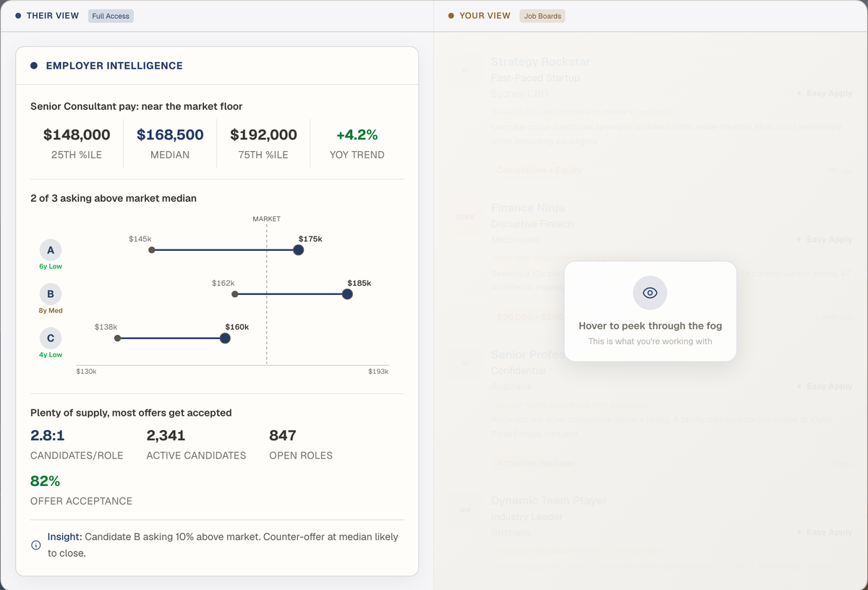Click the YOY TREND label
This screenshot has height=590, width=868.
(x=357, y=155)
